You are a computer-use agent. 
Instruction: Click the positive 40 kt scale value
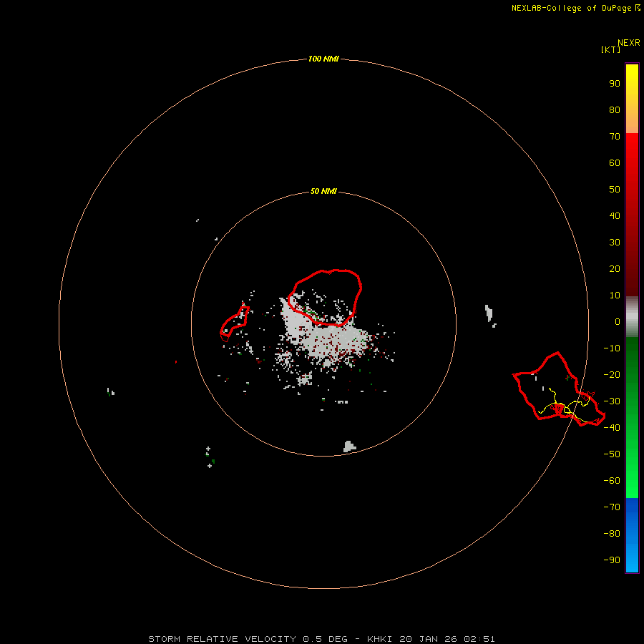click(615, 215)
